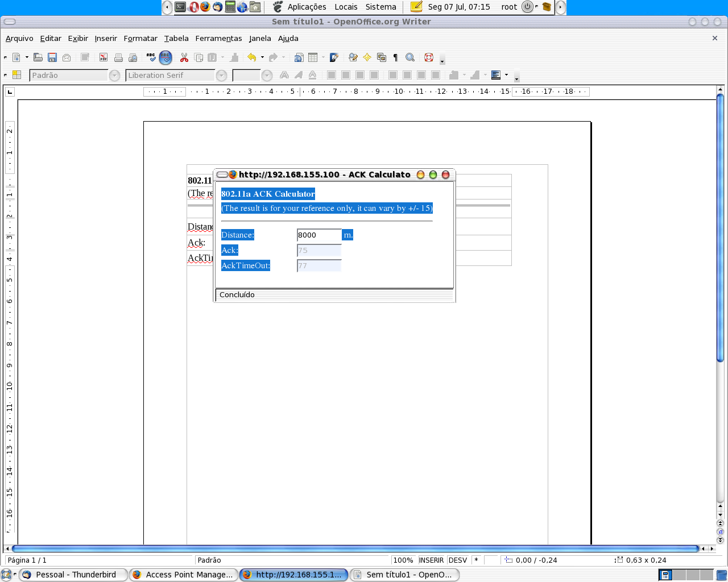
Task: Open the Styles and Formatting window icon
Action: [x=16, y=75]
